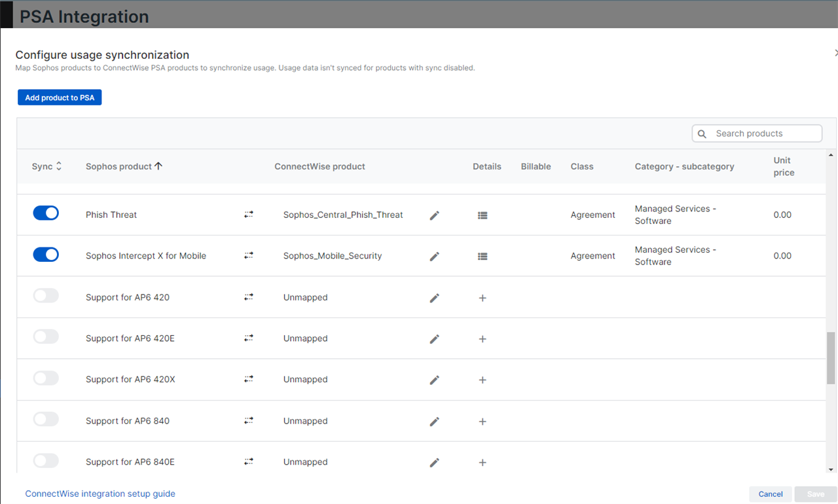This screenshot has height=504, width=838.
Task: Click the table vertical scrollbar thumb
Action: point(831,357)
